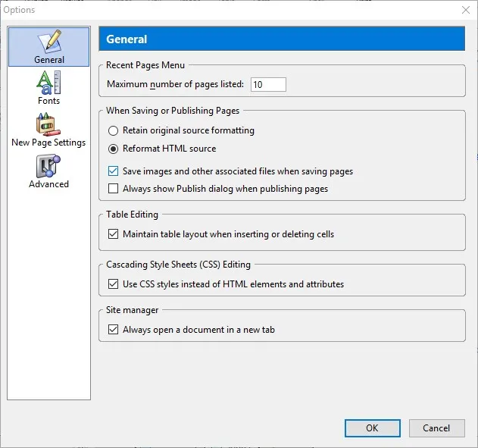Image resolution: width=478 pixels, height=448 pixels.
Task: Confirm settings with the OK button
Action: point(373,428)
